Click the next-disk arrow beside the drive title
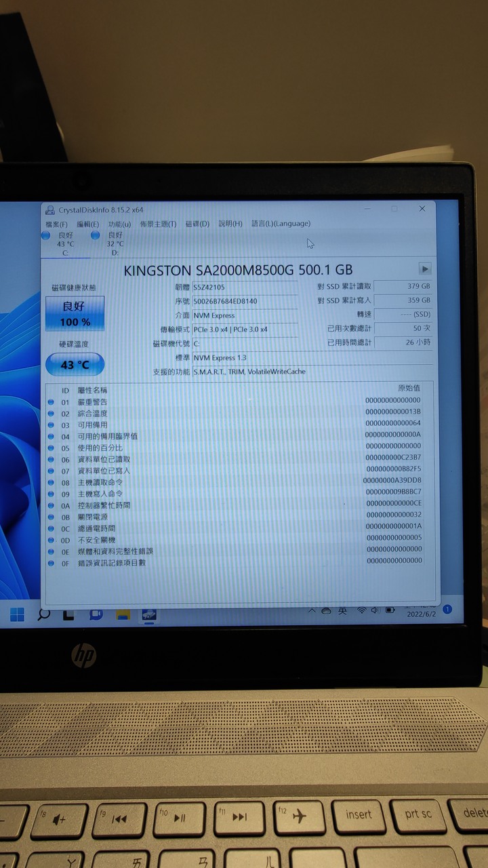Image resolution: width=488 pixels, height=868 pixels. click(x=425, y=269)
